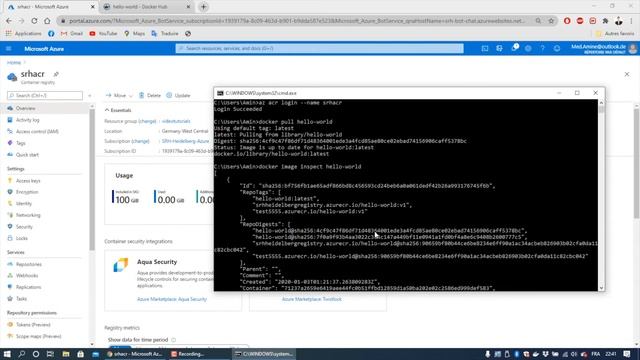The width and height of the screenshot is (640, 360).
Task: Reload the page in Chrome
Action: [34, 21]
